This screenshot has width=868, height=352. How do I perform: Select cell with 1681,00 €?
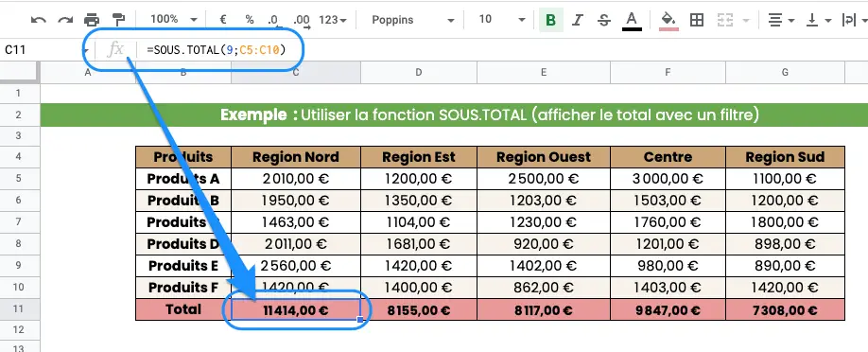pyautogui.click(x=419, y=244)
